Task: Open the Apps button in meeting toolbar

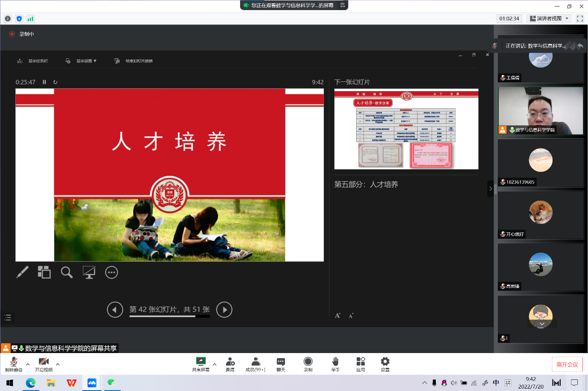Action: click(360, 364)
